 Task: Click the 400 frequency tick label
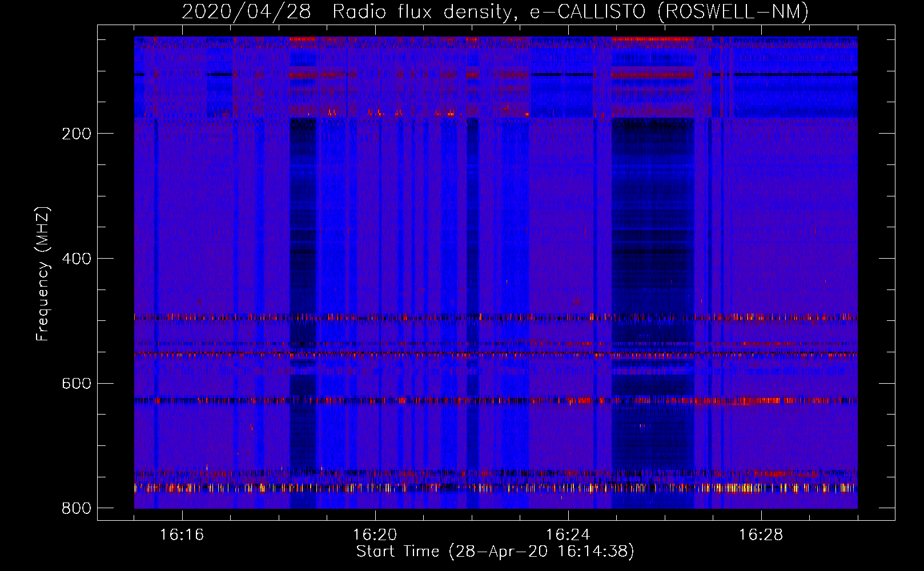coord(76,259)
